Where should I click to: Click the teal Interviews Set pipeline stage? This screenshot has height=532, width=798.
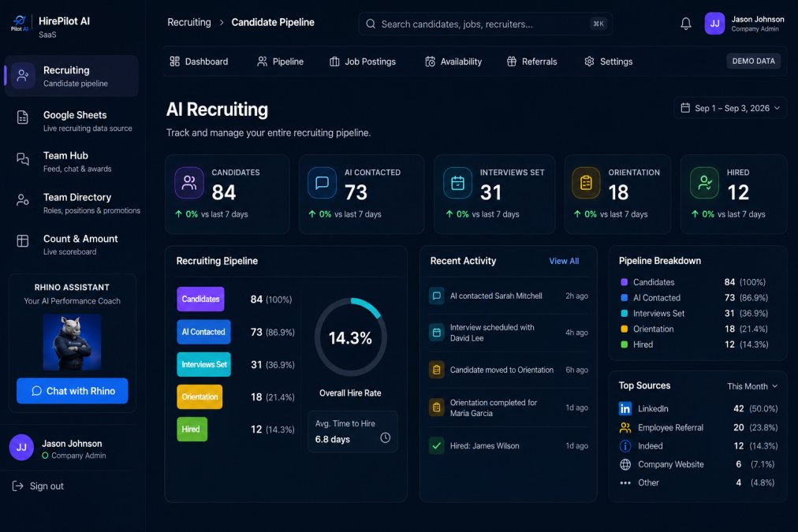tap(203, 364)
